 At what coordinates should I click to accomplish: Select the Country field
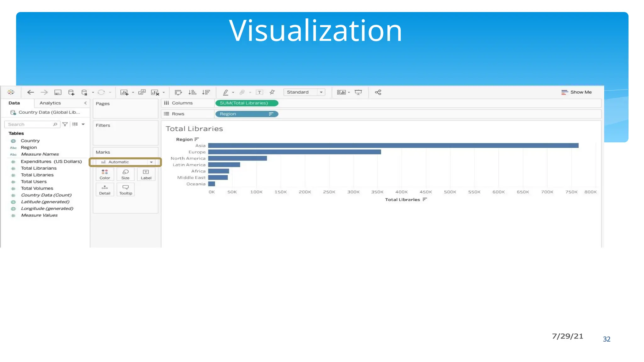30,141
